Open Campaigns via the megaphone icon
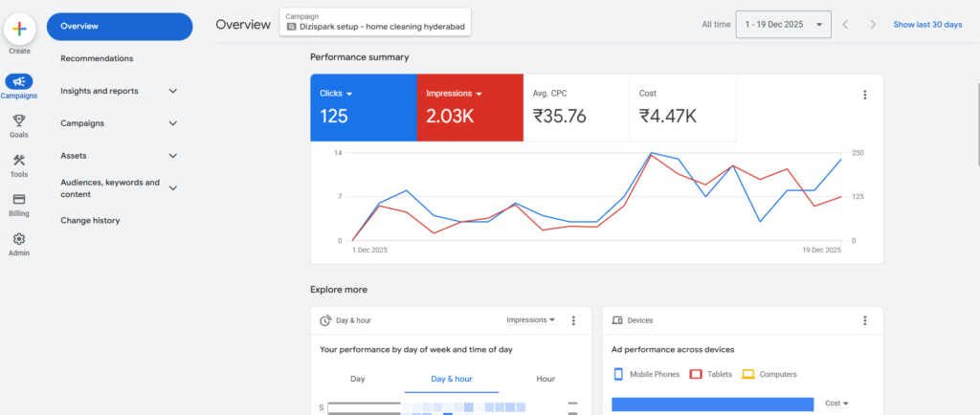Screen dimensions: 980x415 pyautogui.click(x=19, y=81)
